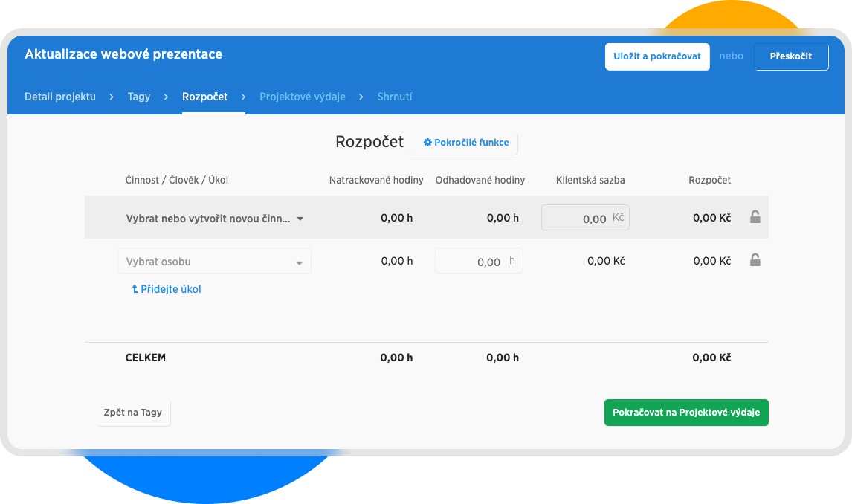Click the arrow icon beside Přidejte úkol

pos(135,290)
